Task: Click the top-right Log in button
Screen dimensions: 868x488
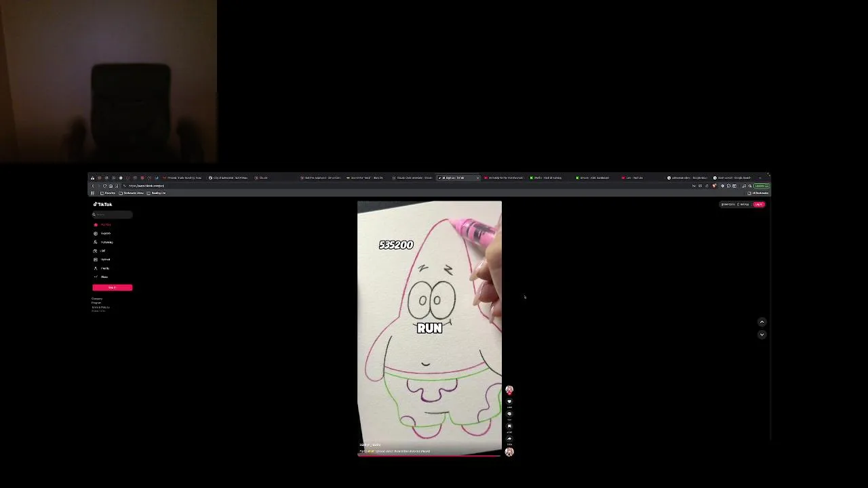Action: point(759,204)
